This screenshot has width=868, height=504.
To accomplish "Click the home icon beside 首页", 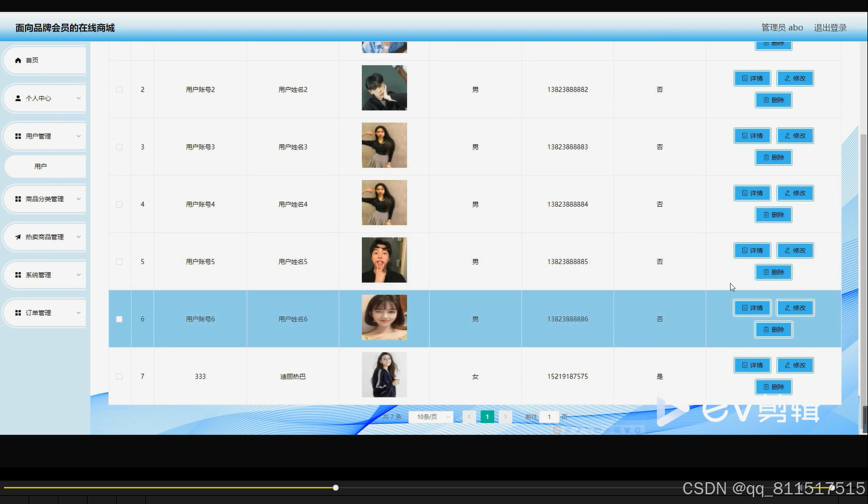I will (x=18, y=60).
